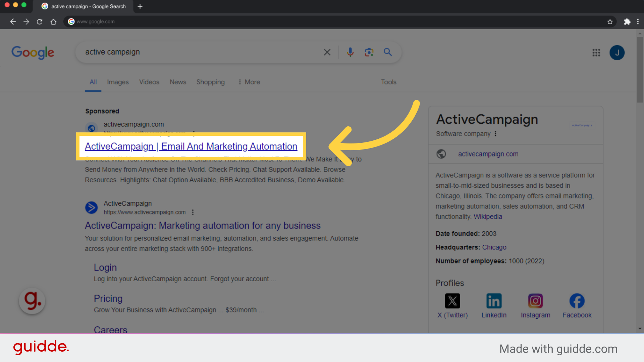Open ActiveCampaign's Instagram profile
The width and height of the screenshot is (644, 362).
pyautogui.click(x=535, y=301)
